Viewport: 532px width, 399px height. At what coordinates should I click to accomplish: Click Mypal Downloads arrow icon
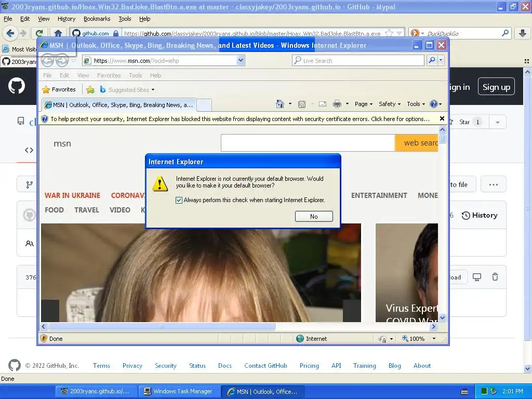(x=523, y=33)
